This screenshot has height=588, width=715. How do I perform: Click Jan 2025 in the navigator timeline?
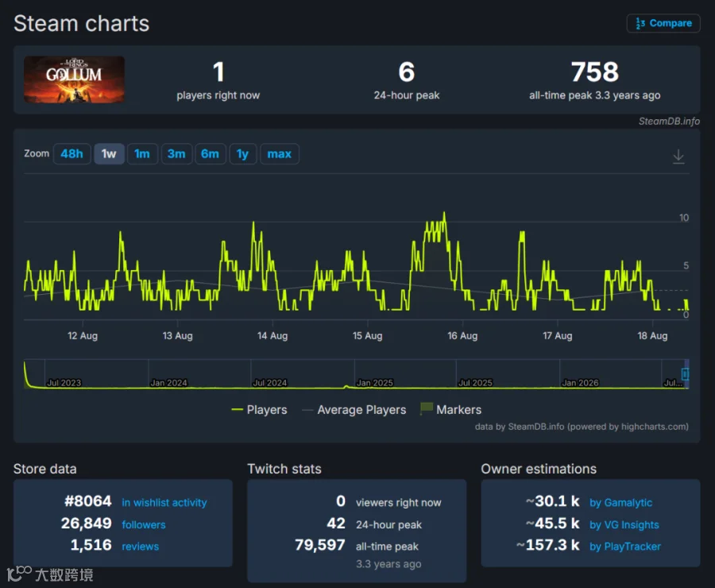tap(374, 383)
